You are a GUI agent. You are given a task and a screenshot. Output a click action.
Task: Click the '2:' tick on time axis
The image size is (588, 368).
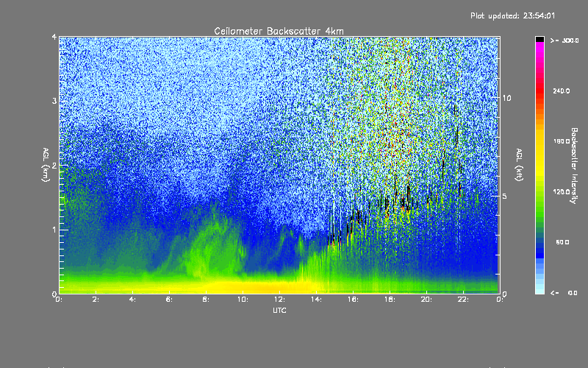click(96, 300)
